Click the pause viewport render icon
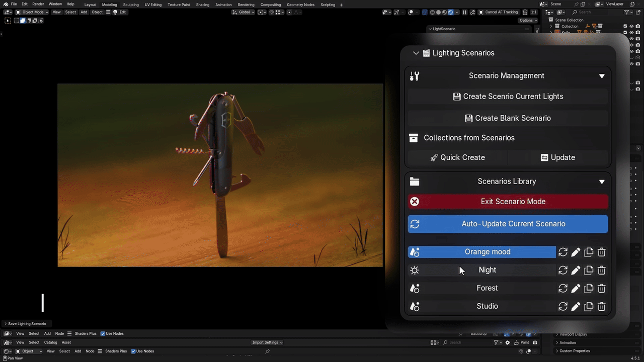The image size is (644, 362). tap(464, 12)
